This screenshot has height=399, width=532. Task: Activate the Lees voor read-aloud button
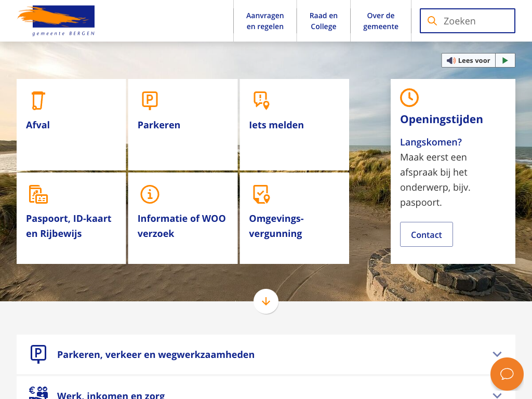pyautogui.click(x=468, y=60)
